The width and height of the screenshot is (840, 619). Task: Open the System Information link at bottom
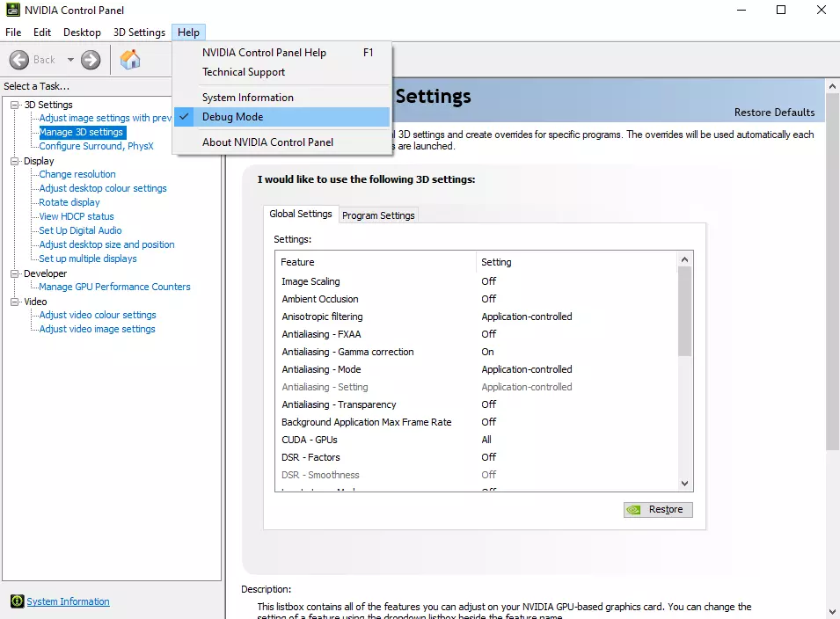(x=68, y=601)
